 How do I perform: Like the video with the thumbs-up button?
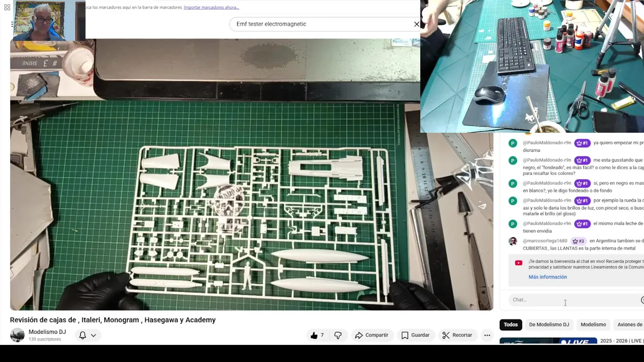(x=317, y=335)
